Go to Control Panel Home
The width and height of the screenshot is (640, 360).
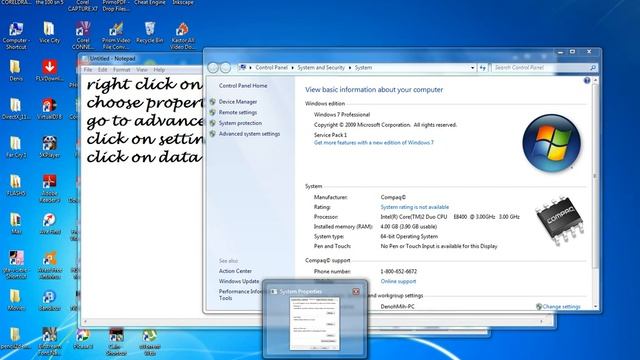coord(243,86)
